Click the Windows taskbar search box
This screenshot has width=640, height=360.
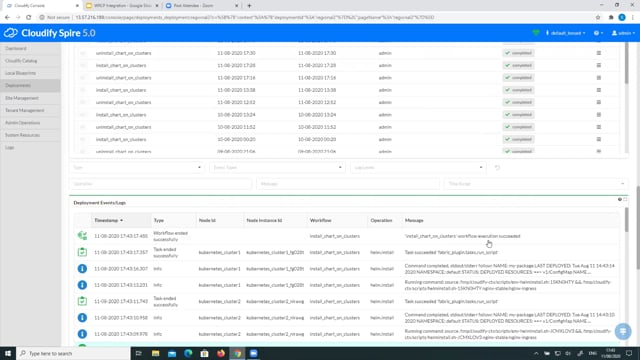pos(74,353)
